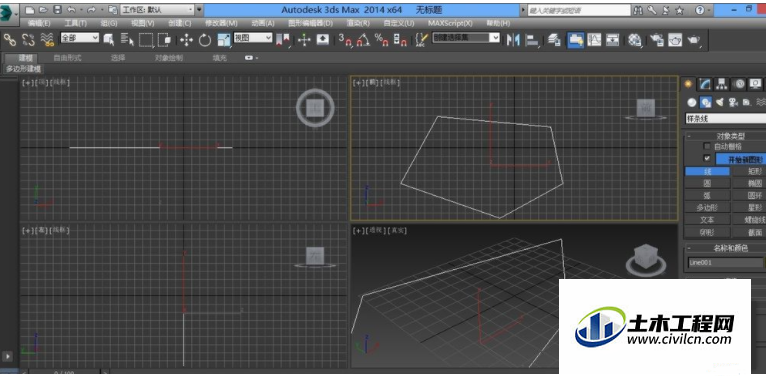
Task: Click the 文本 shape button
Action: point(707,220)
